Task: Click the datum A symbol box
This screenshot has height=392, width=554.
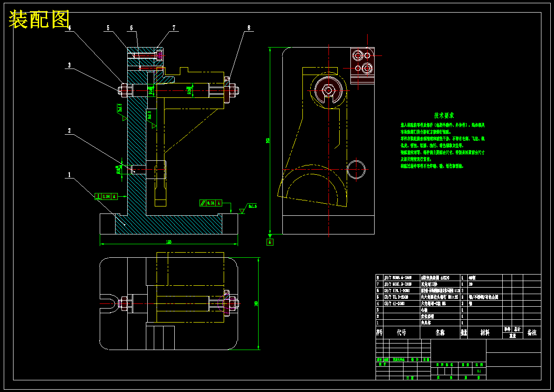Action: 270,242
